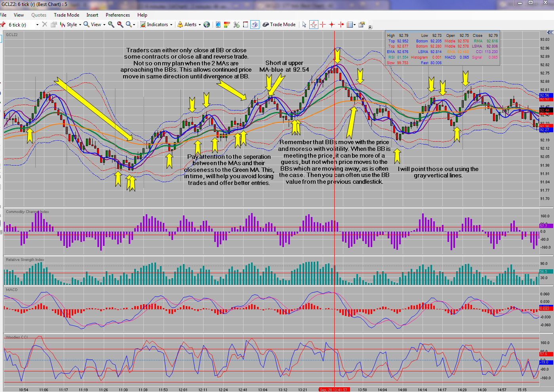Expand the toolbar View dropdown arrow

pos(104,25)
